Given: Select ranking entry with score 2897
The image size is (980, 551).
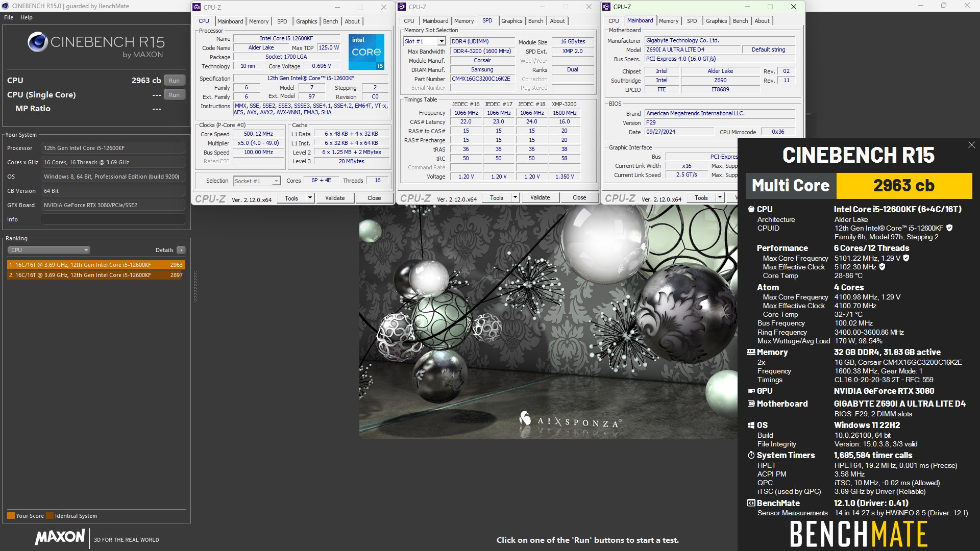Looking at the screenshot, I should [x=96, y=275].
